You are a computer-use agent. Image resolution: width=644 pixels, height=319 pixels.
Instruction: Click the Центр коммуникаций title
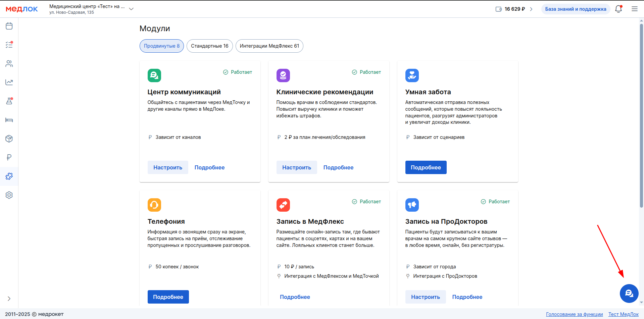[184, 92]
